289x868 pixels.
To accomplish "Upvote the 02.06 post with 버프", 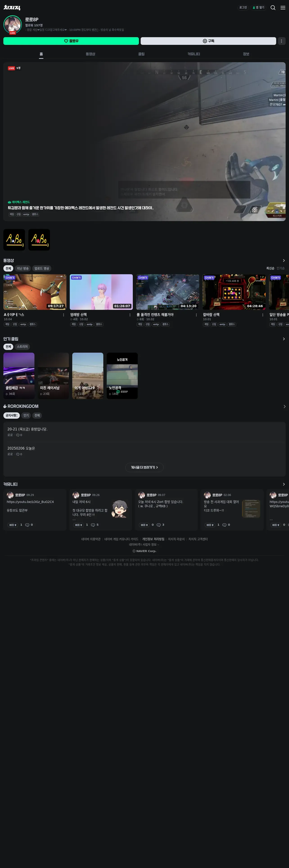I will coord(210,525).
